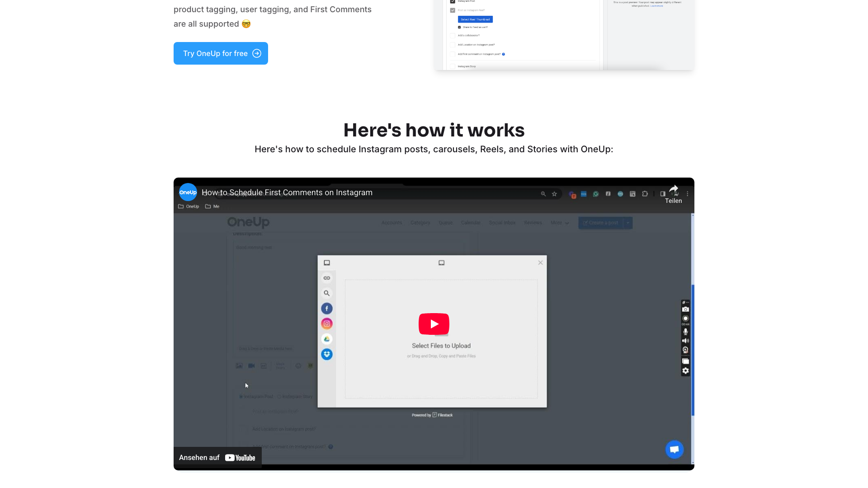Expand the More dropdown in OneUp nav
868x488 pixels.
[560, 223]
